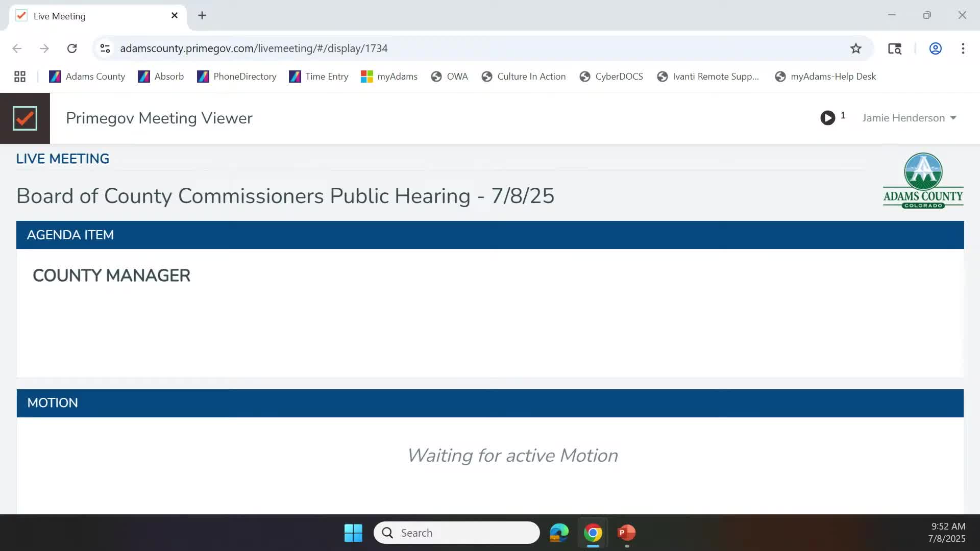Open PowerPoint from the taskbar
The width and height of the screenshot is (980, 551).
(626, 533)
